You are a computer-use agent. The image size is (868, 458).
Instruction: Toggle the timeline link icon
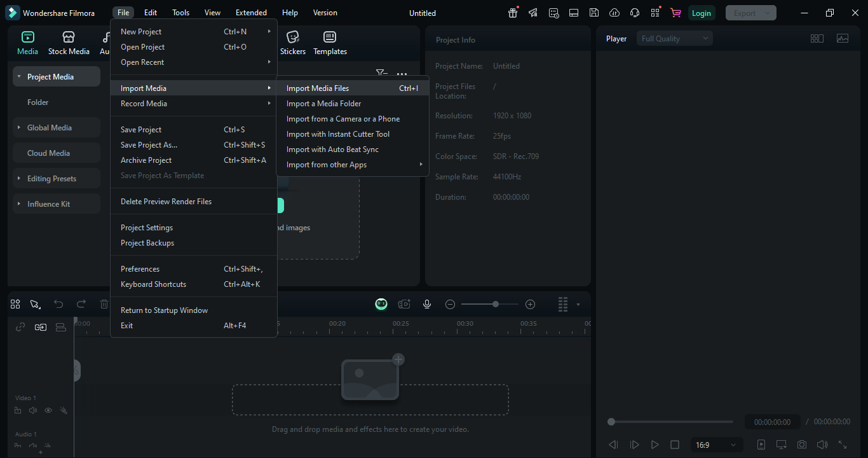[20, 327]
